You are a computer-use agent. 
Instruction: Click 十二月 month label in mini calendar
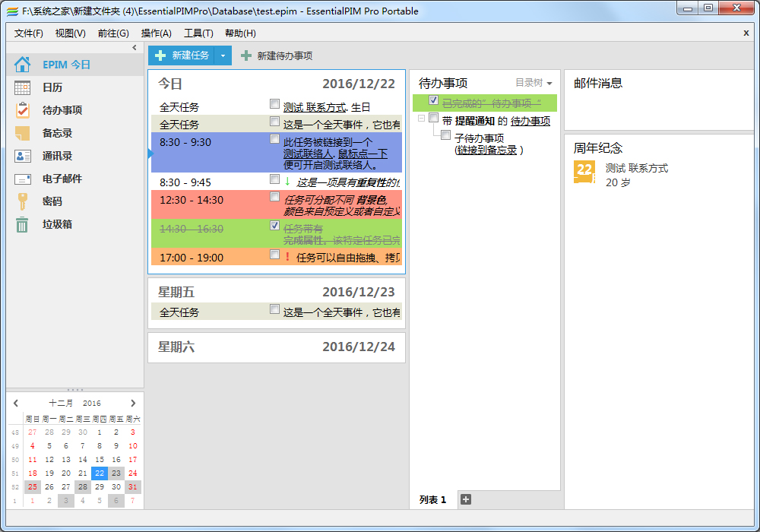pos(61,403)
